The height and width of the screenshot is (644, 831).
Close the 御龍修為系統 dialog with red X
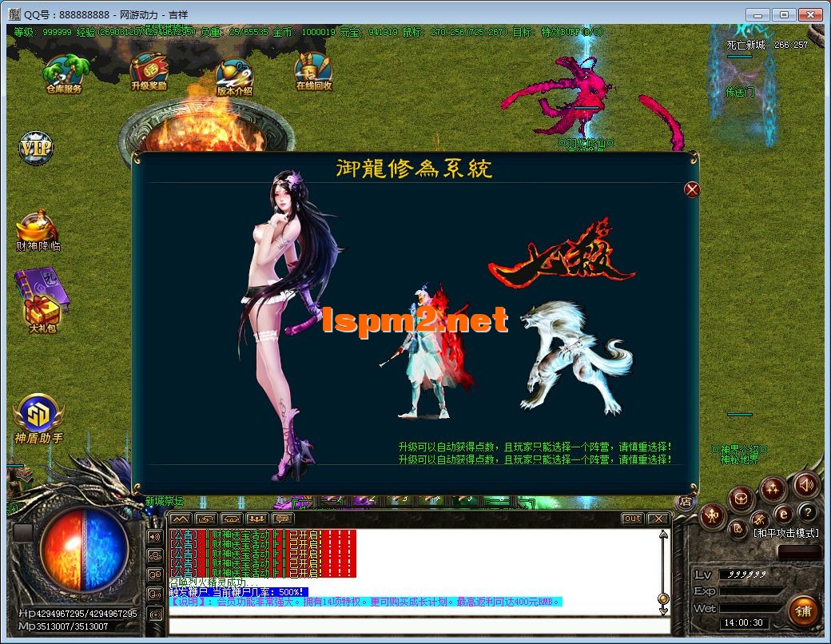pos(692,189)
